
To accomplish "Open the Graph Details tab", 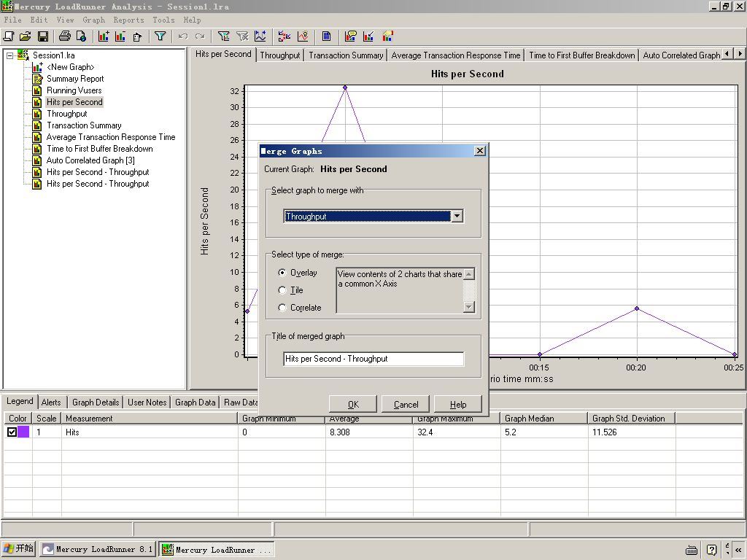I will click(96, 402).
